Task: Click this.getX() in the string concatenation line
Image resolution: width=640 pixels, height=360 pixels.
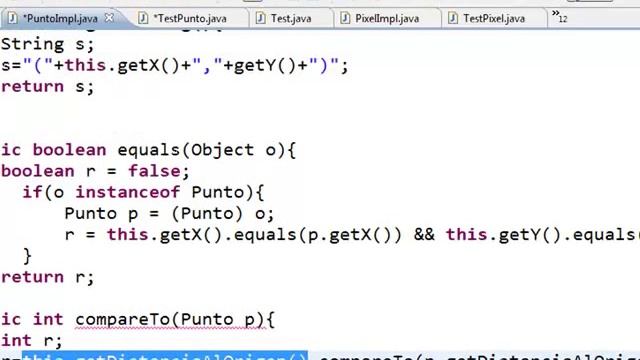Action: [122, 65]
